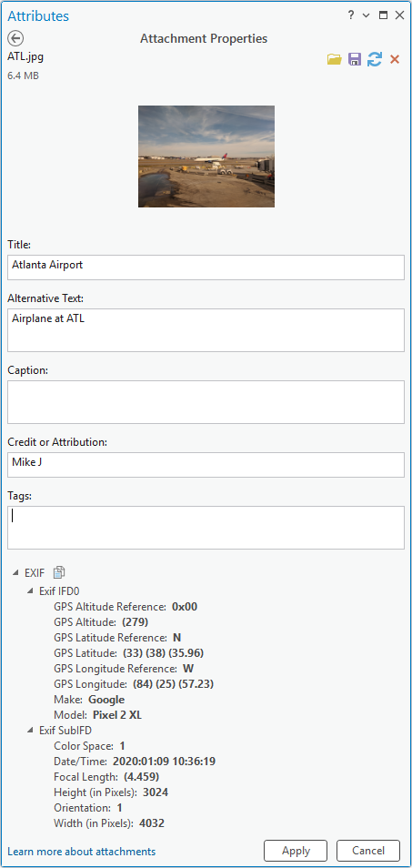The height and width of the screenshot is (868, 412).
Task: Select the 6.4 MB size text
Action: pyautogui.click(x=24, y=76)
